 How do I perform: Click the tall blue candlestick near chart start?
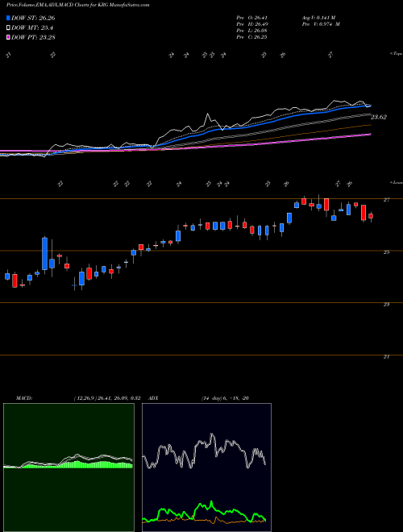click(44, 254)
